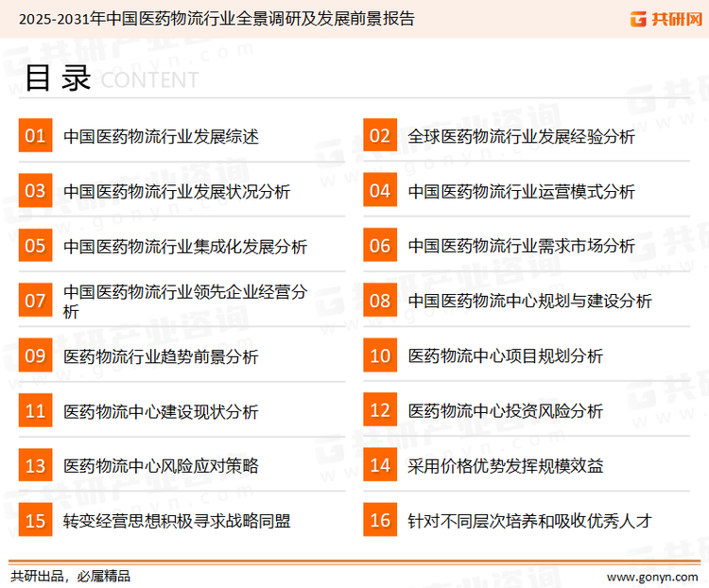This screenshot has width=709, height=588.
Task: Click orange number box 09
Action: pyautogui.click(x=35, y=355)
